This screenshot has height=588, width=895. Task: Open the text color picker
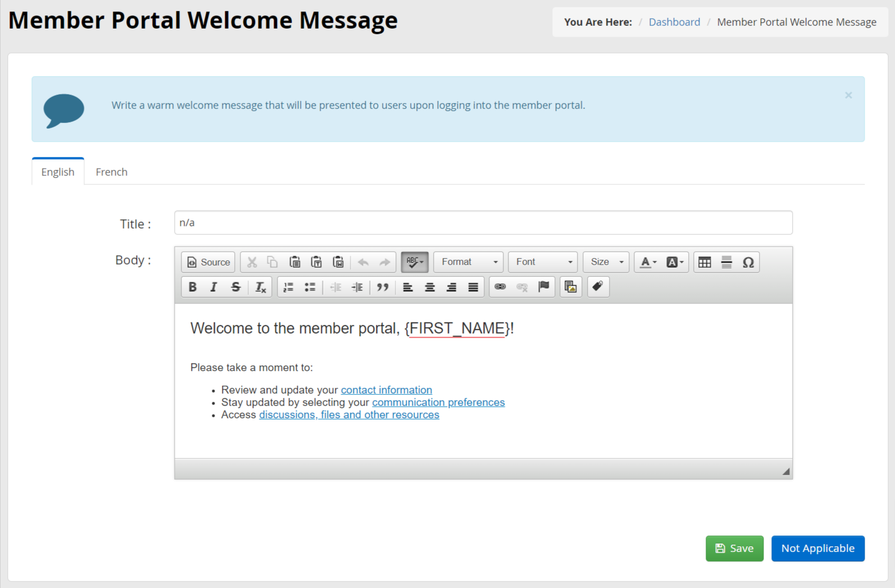pos(648,262)
